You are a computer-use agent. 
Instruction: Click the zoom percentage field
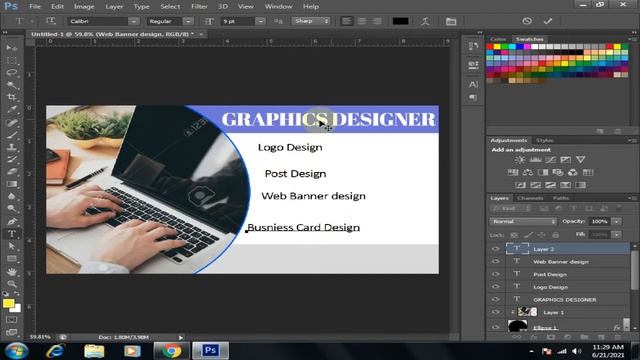pos(40,337)
